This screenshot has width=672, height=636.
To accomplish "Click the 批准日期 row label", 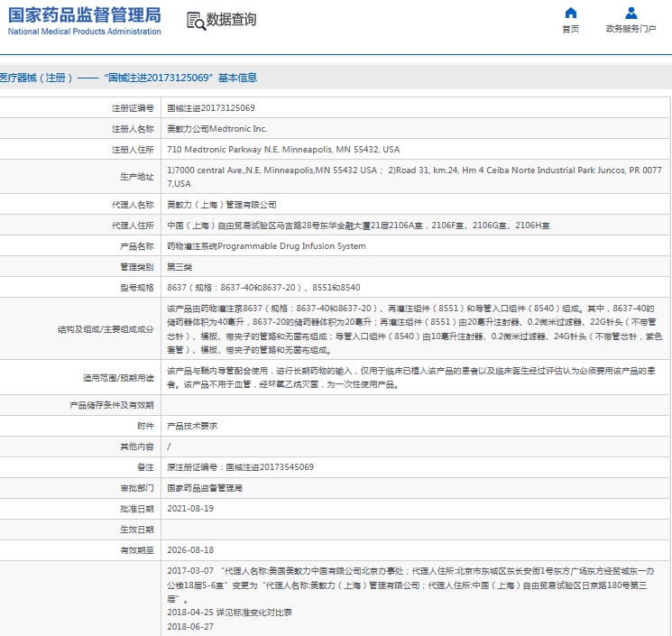I will 137,509.
